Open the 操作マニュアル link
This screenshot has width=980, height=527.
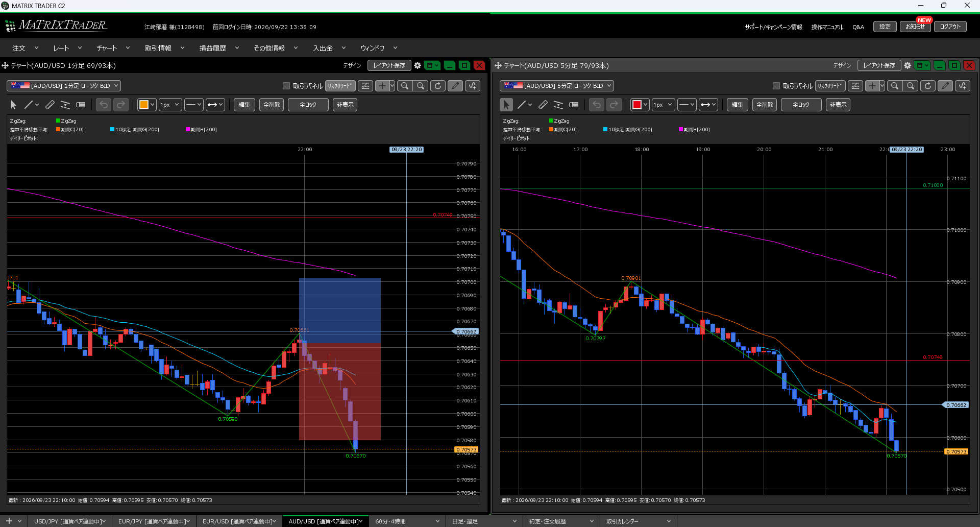827,27
